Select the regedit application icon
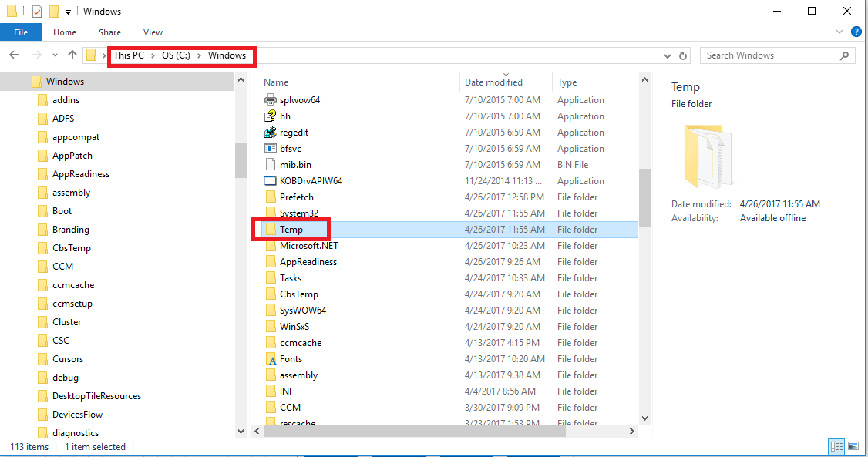Viewport: 868px width, 457px height. (x=270, y=133)
